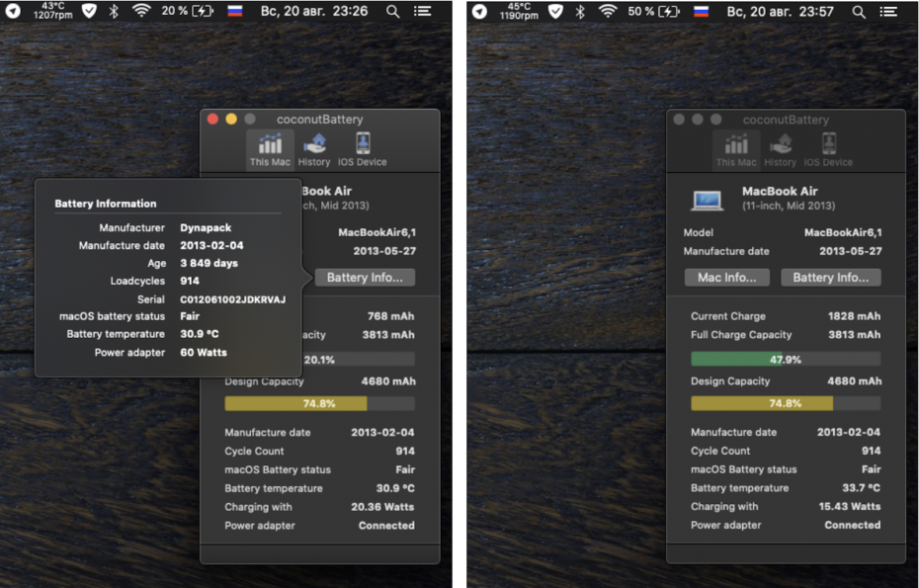
Task: Click the 20.1% charge progress bar
Action: 359,360
